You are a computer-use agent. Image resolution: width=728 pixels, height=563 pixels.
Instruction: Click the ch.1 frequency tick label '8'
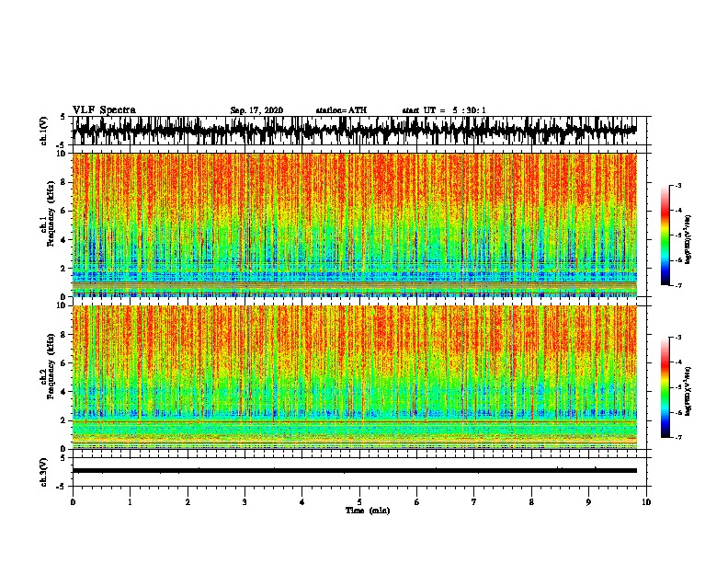click(63, 182)
